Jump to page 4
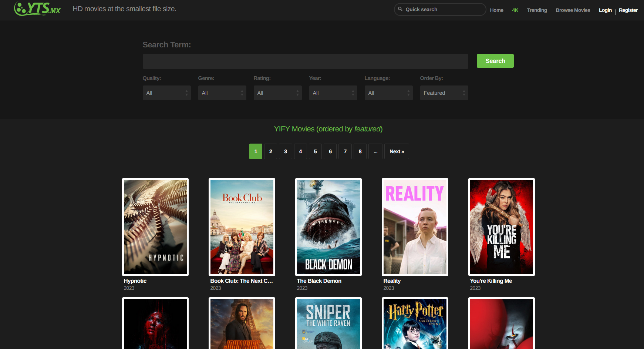Screen dimensions: 644x349 pos(300,151)
